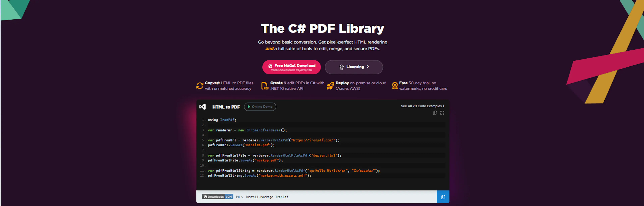Image resolution: width=644 pixels, height=206 pixels.
Task: Click code line containing RenderUrlAsPdf
Action: click(274, 140)
